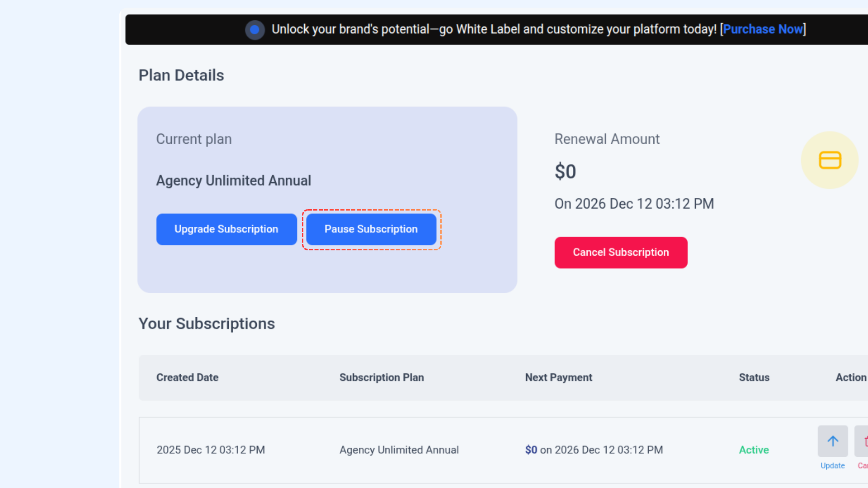The height and width of the screenshot is (488, 868).
Task: Click the yellow credit card icon
Action: (x=830, y=160)
